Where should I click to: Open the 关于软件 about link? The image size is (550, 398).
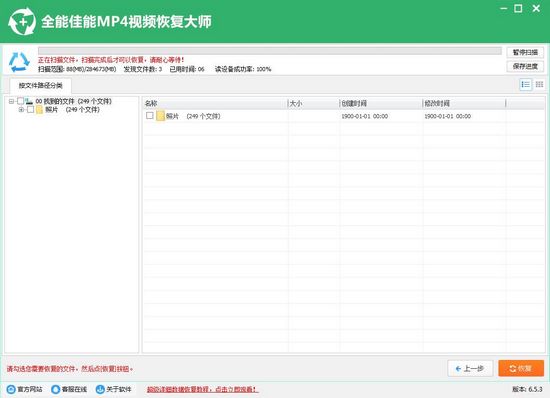coord(114,389)
